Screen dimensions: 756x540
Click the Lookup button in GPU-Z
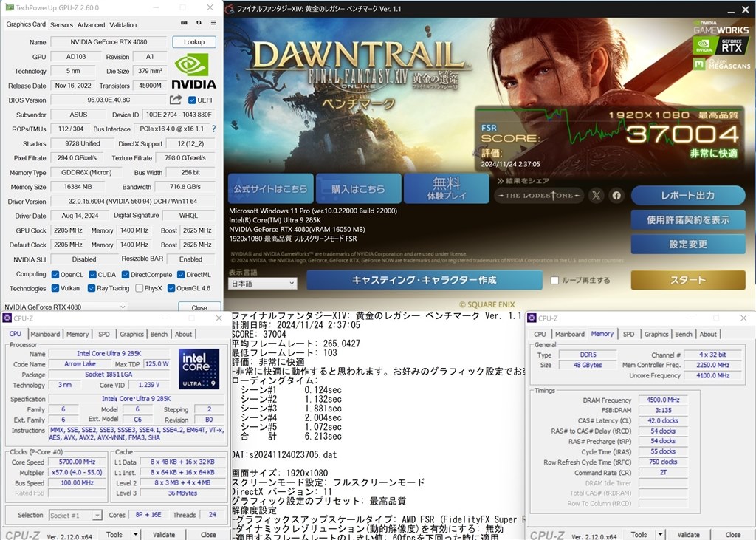pyautogui.click(x=194, y=41)
